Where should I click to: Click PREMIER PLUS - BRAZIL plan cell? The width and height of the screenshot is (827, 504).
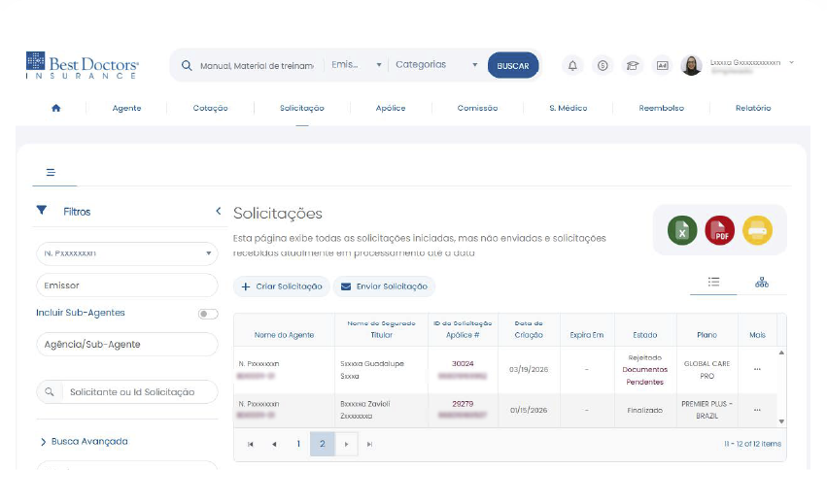(706, 410)
